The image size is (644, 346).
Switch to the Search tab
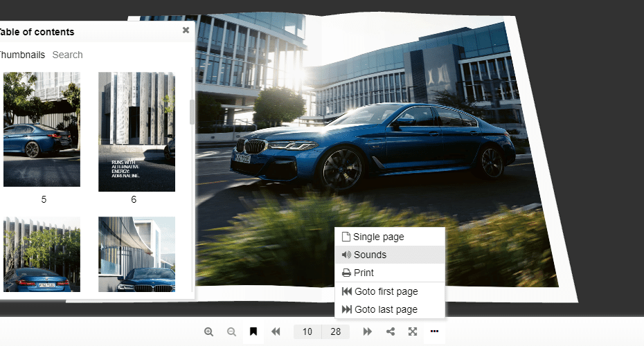coord(67,55)
